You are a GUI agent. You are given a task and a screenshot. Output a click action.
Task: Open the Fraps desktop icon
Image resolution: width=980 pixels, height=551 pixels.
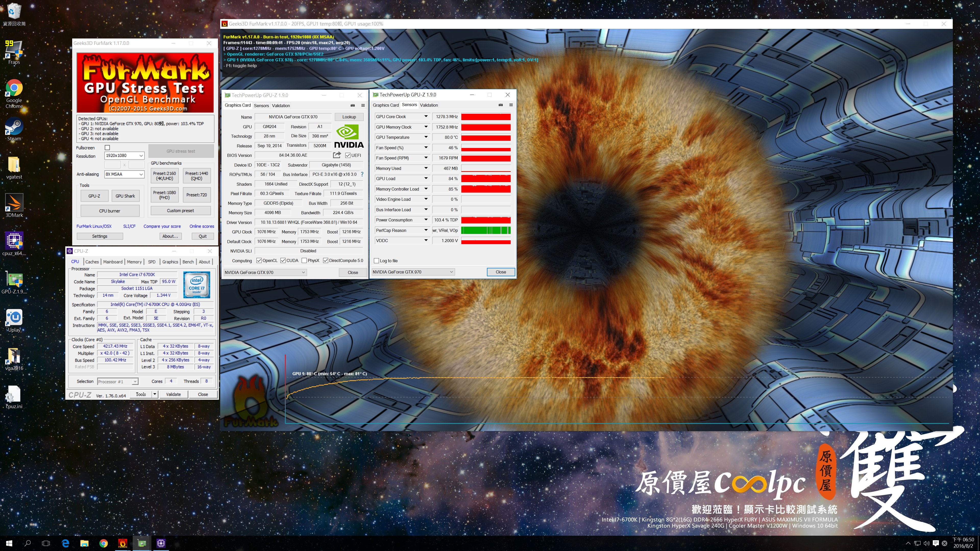coord(14,53)
